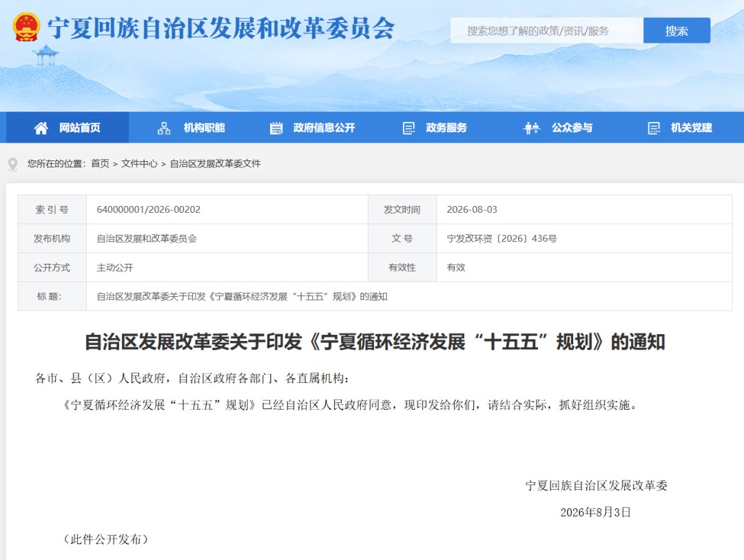Screen dimensions: 744x560
Task: Click the 索引号 label cell
Action: 52,210
